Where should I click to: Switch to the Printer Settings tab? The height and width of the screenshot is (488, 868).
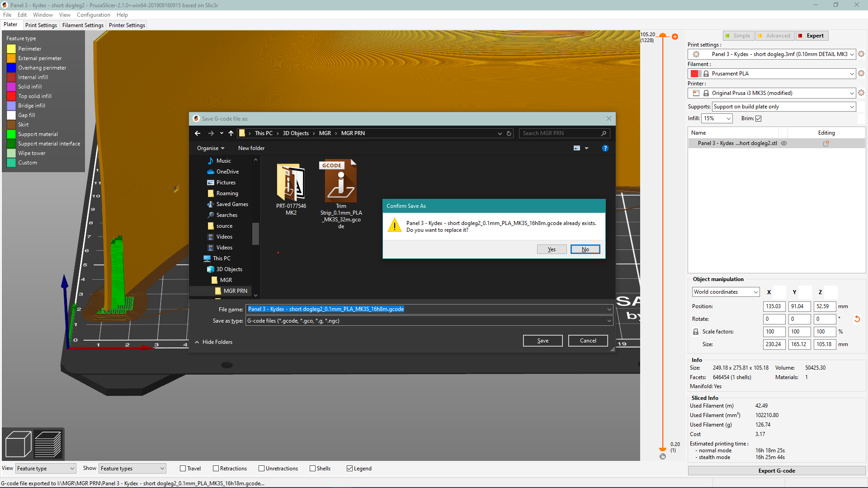pos(127,25)
